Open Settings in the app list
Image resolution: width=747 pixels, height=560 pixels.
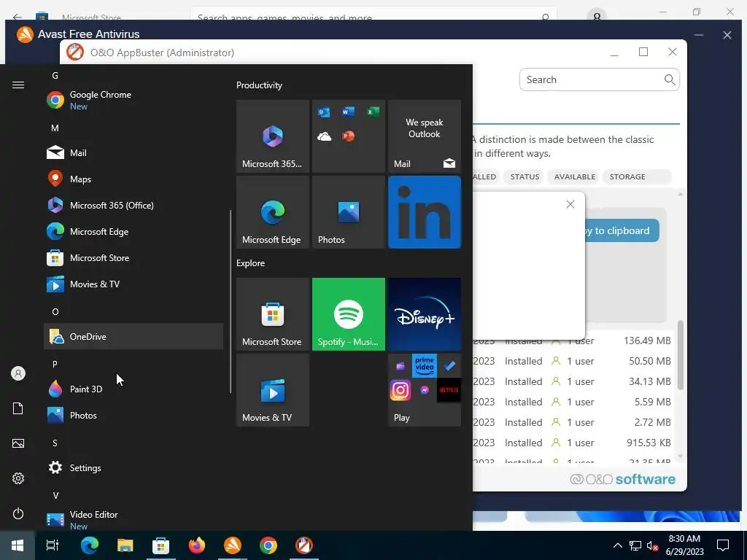point(133,467)
